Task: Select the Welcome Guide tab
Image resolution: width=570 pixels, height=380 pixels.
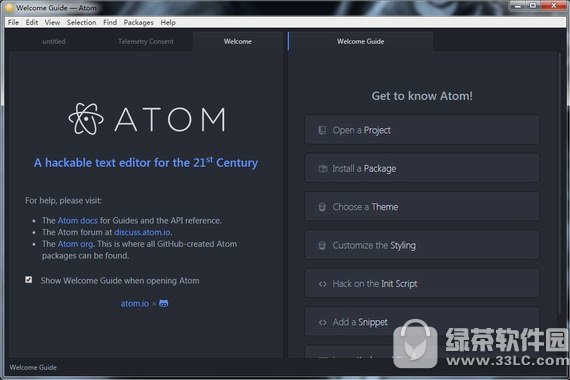Action: 360,41
